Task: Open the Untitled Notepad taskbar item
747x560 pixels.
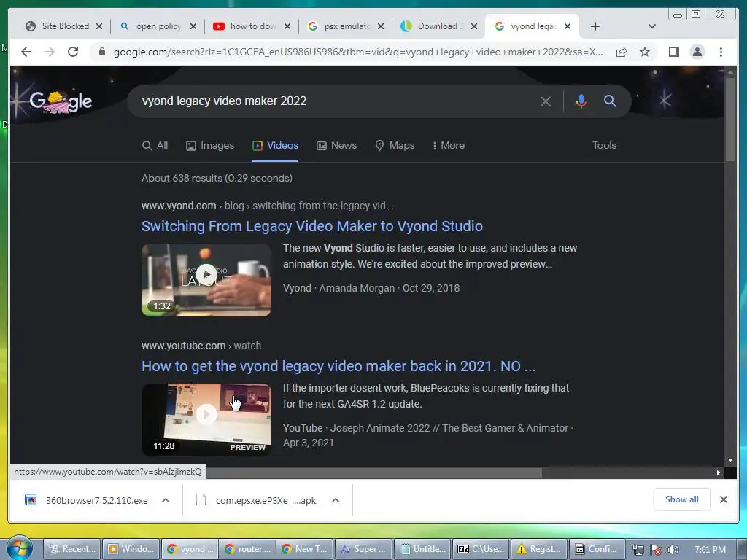Action: coord(422,549)
